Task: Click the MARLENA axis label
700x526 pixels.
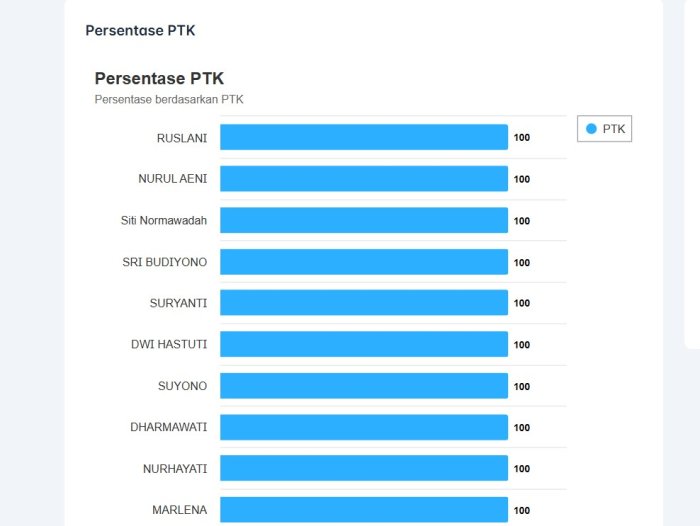Action: [x=180, y=510]
